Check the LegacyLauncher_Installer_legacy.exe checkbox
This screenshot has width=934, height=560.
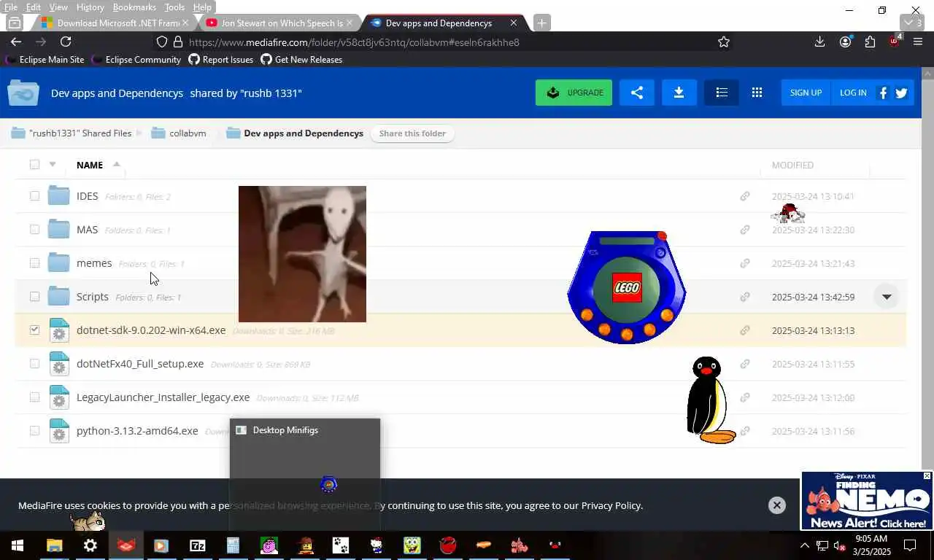click(34, 397)
